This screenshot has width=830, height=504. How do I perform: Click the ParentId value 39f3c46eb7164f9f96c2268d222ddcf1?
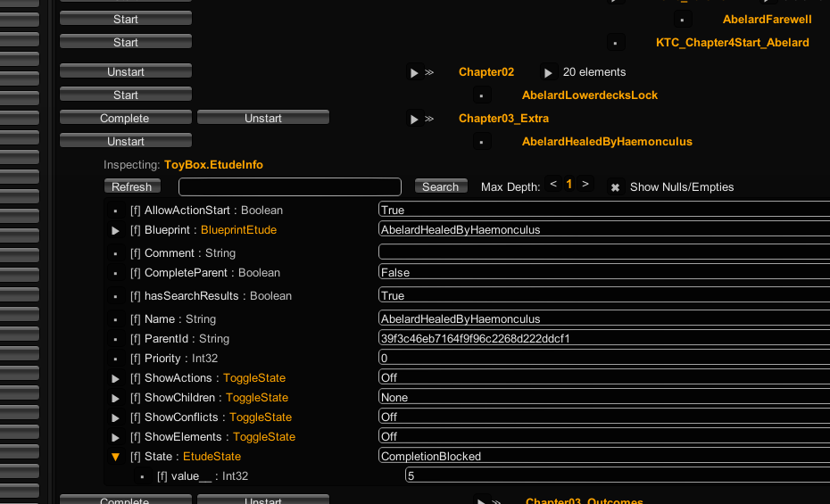604,338
